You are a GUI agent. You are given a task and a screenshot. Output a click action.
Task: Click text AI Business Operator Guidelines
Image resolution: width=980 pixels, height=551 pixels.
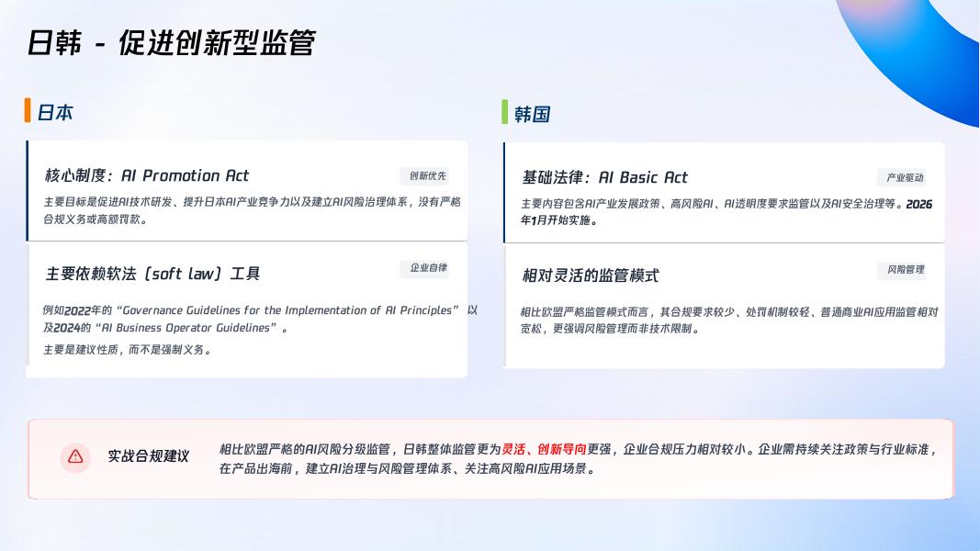[186, 328]
